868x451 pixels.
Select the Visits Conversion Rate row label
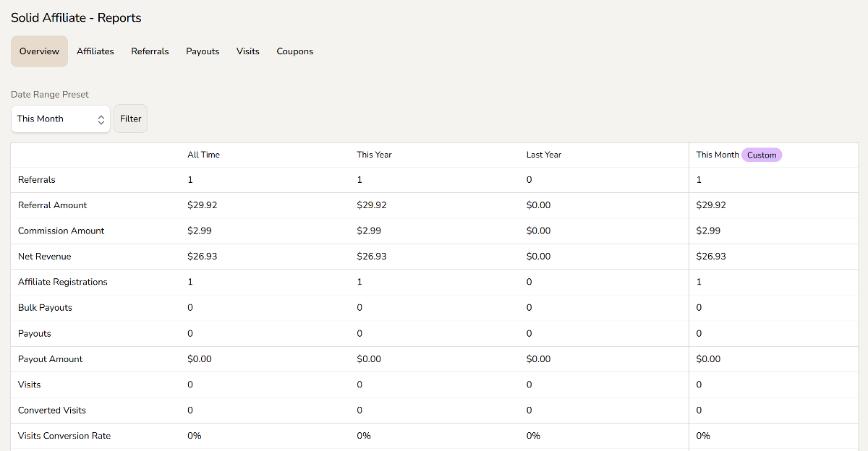[x=64, y=436]
